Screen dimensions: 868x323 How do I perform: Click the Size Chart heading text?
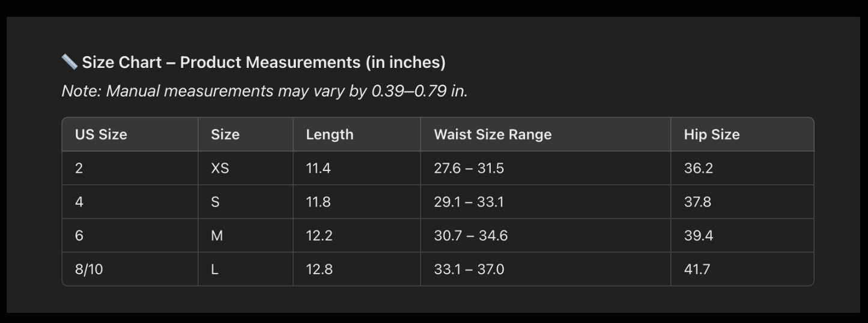pyautogui.click(x=264, y=62)
